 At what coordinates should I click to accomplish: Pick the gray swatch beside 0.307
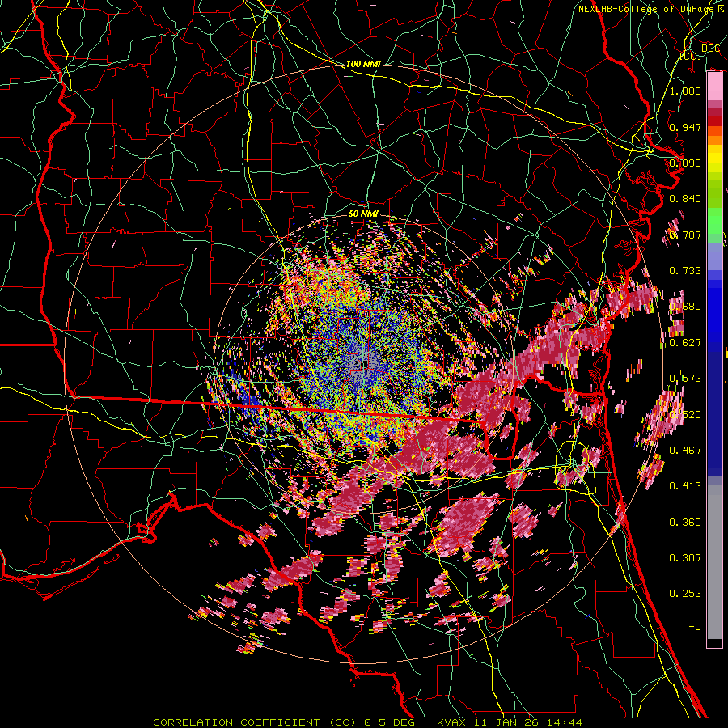714,562
